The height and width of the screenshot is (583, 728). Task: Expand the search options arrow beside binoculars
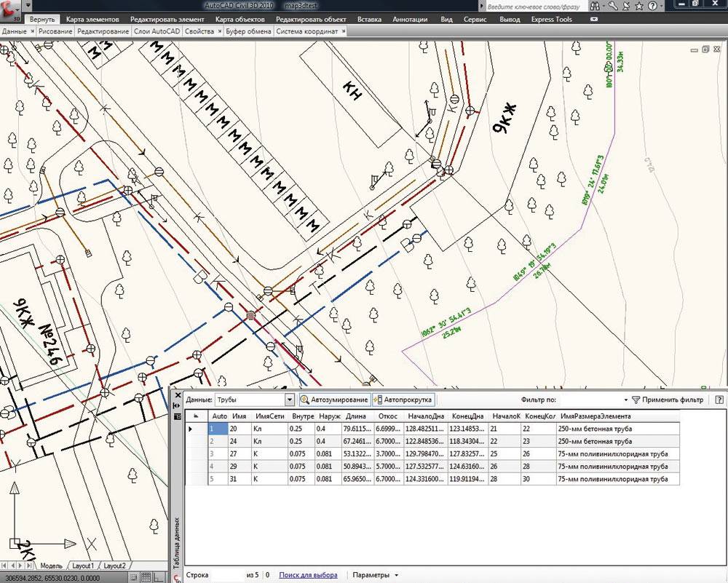(603, 6)
